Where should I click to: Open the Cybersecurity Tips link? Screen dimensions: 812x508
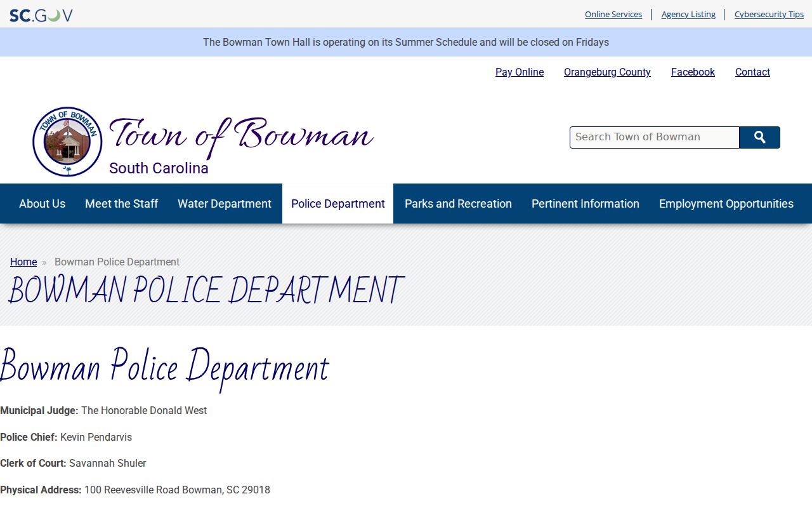(769, 14)
